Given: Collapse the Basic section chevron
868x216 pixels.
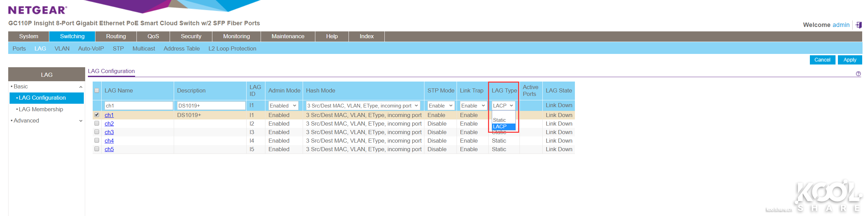Looking at the screenshot, I should tap(81, 87).
